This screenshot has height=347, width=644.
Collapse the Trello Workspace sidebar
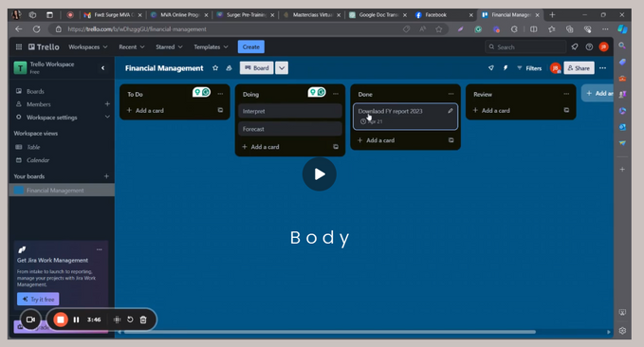[x=102, y=68]
